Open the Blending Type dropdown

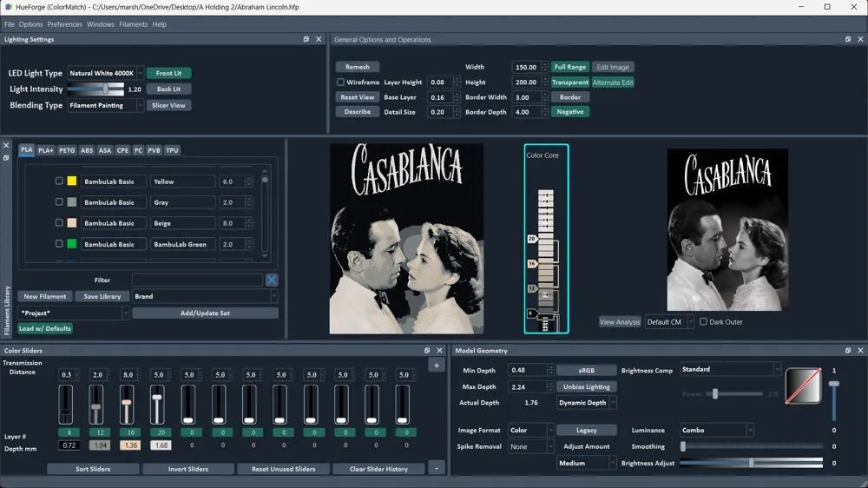[105, 105]
